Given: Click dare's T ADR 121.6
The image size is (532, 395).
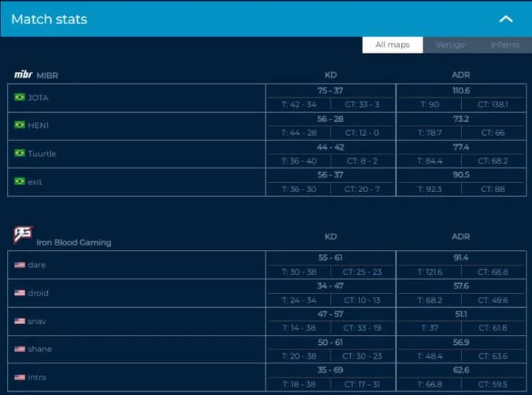Looking at the screenshot, I should click(x=429, y=272).
